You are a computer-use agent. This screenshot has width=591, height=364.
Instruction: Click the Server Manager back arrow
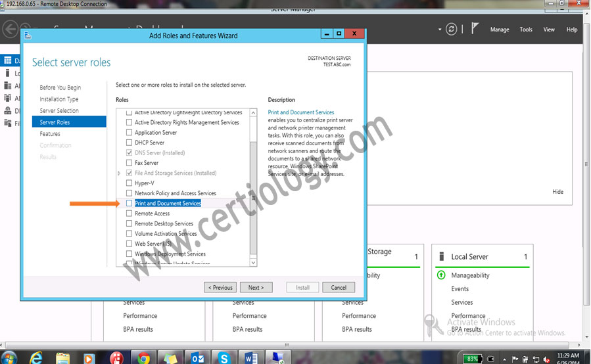11,29
